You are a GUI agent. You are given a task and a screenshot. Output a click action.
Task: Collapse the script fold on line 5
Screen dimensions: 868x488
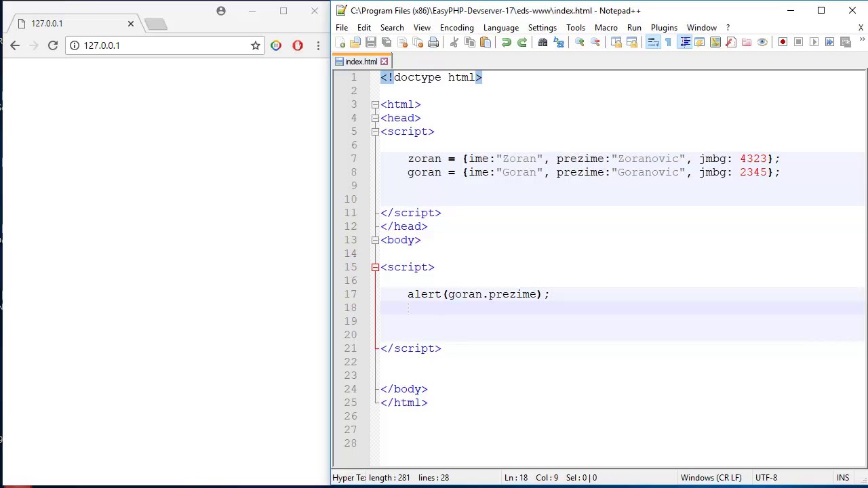(x=375, y=131)
